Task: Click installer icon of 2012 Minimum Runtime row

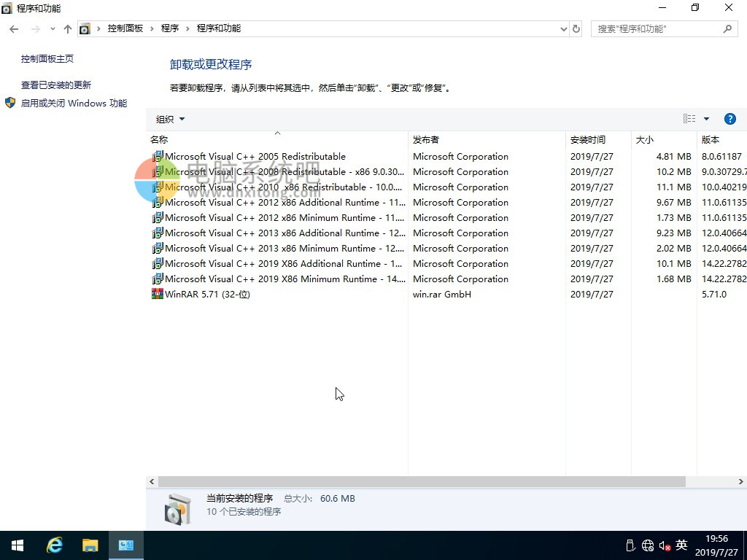Action: tap(158, 217)
